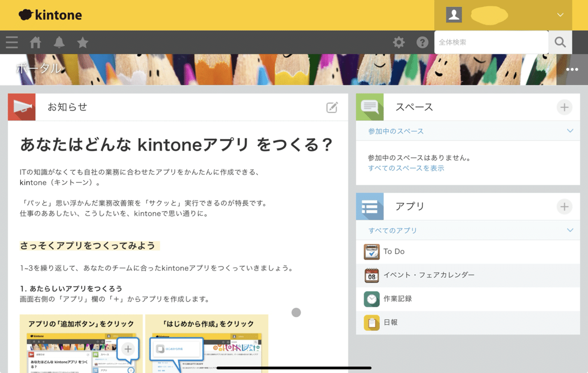Viewport: 588px width, 373px height.
Task: Go to the home portal icon
Action: (x=35, y=43)
